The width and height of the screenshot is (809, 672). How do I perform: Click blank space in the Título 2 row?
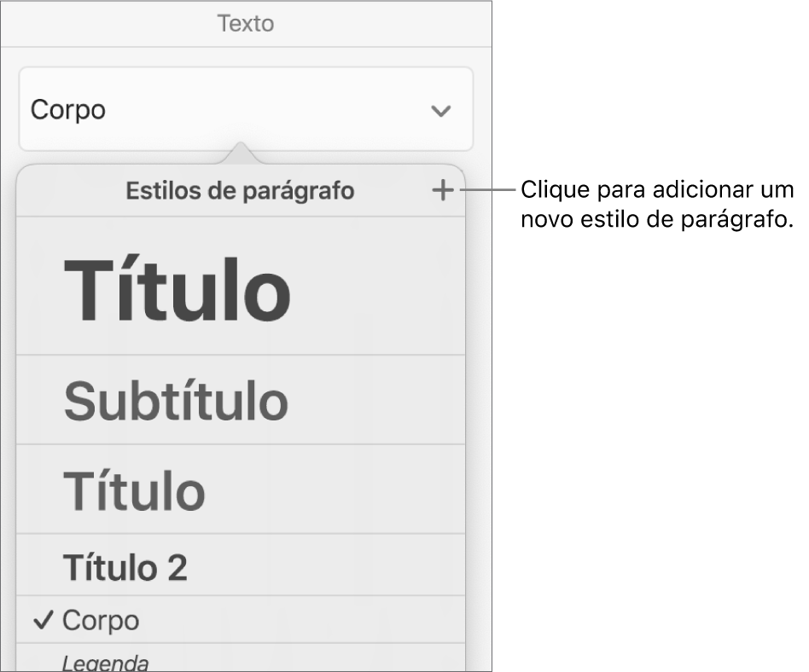coord(341,567)
